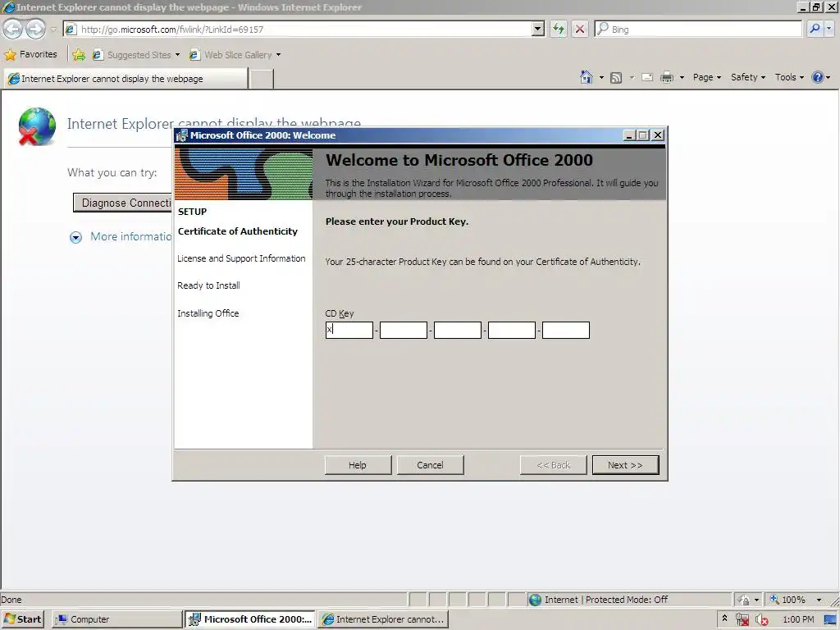
Task: Switch to Internet Explorer taskbar item
Action: point(383,619)
